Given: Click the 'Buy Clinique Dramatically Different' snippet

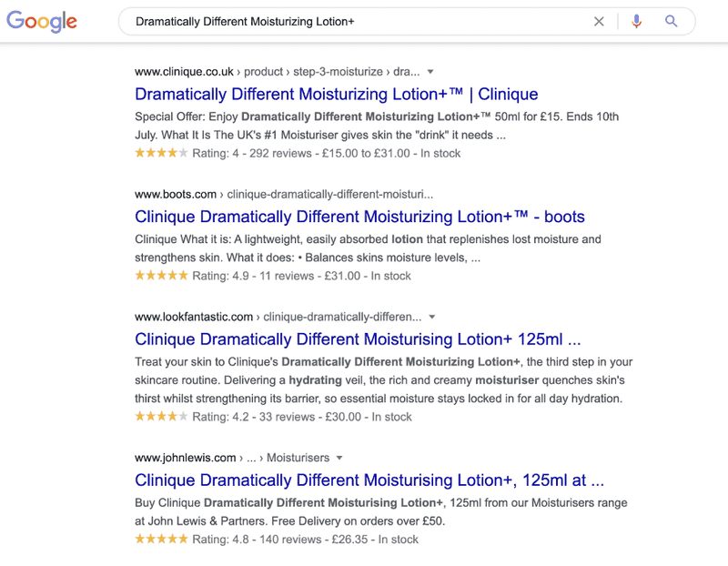Looking at the screenshot, I should 380,512.
